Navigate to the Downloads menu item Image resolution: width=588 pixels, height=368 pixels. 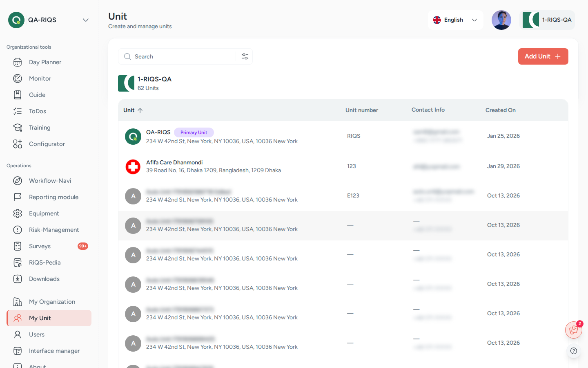pyautogui.click(x=49, y=279)
